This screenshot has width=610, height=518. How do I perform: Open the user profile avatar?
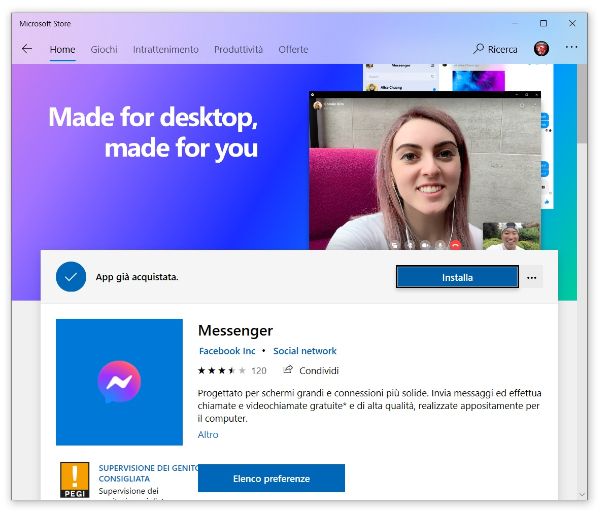[541, 49]
